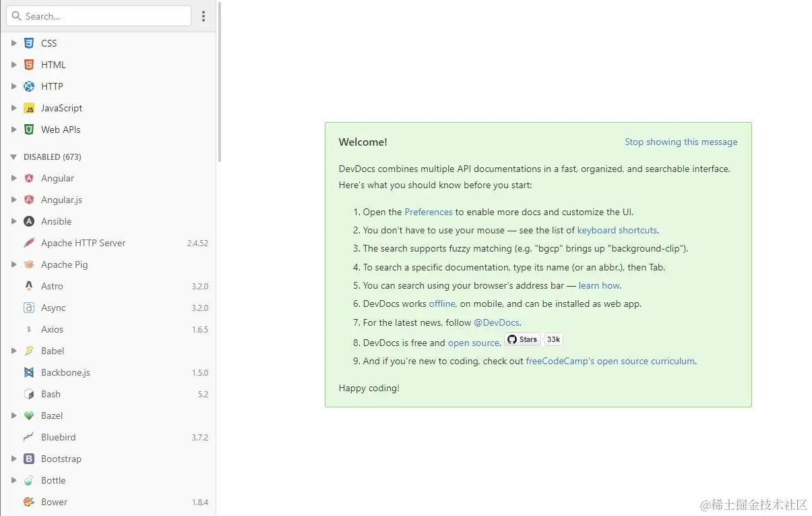Click the Axios logo icon

pyautogui.click(x=29, y=329)
